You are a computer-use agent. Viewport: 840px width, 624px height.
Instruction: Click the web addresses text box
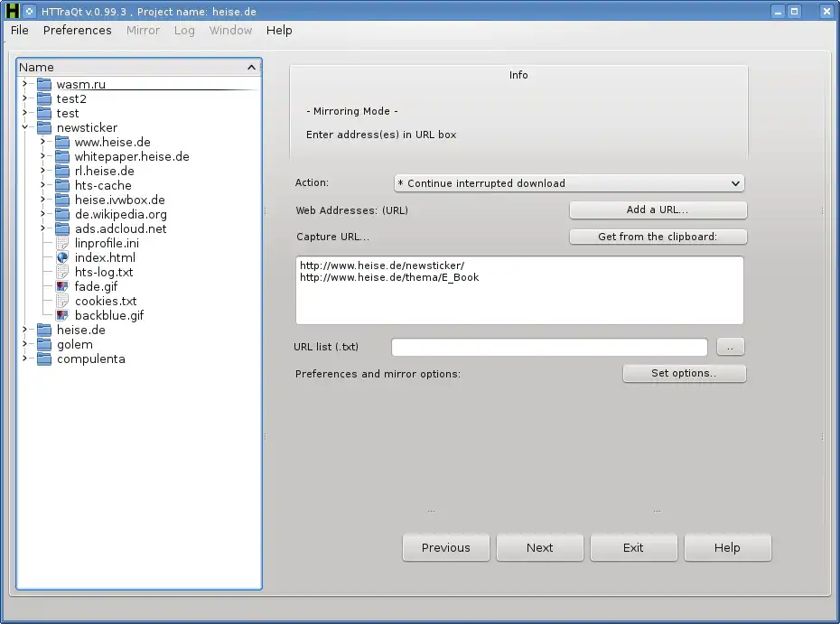tap(519, 290)
